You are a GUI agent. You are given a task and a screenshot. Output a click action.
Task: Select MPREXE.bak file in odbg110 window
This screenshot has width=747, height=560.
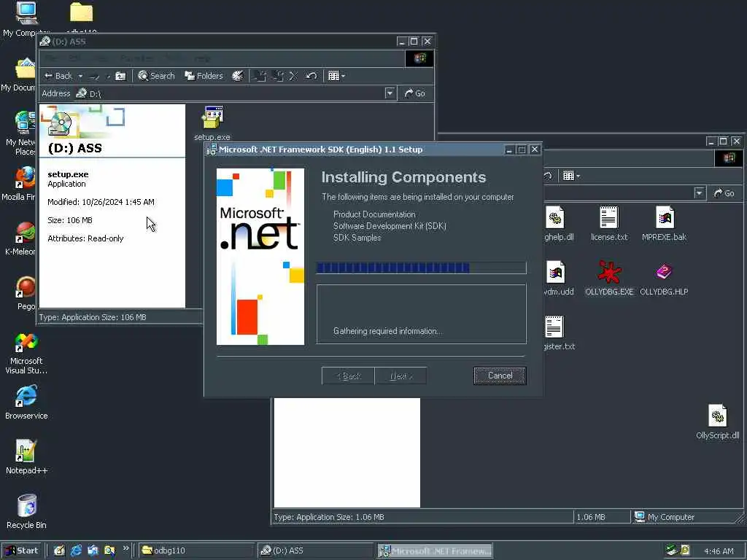[664, 223]
